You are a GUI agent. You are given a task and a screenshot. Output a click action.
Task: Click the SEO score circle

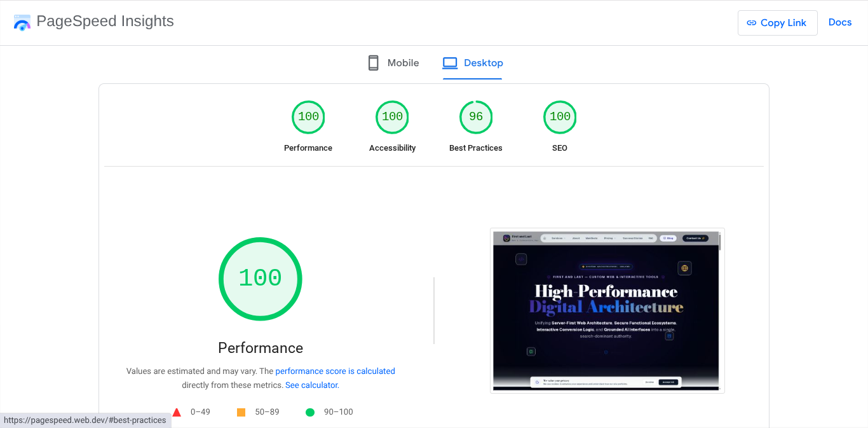[x=560, y=117]
